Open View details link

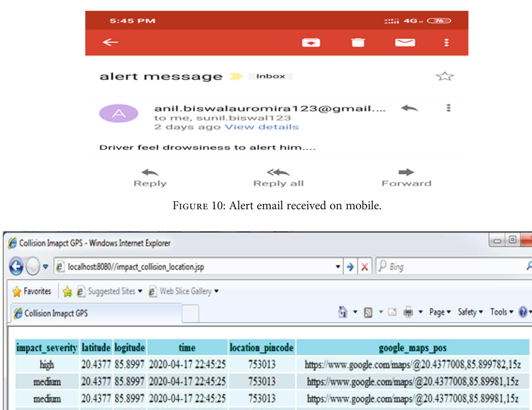pos(261,127)
